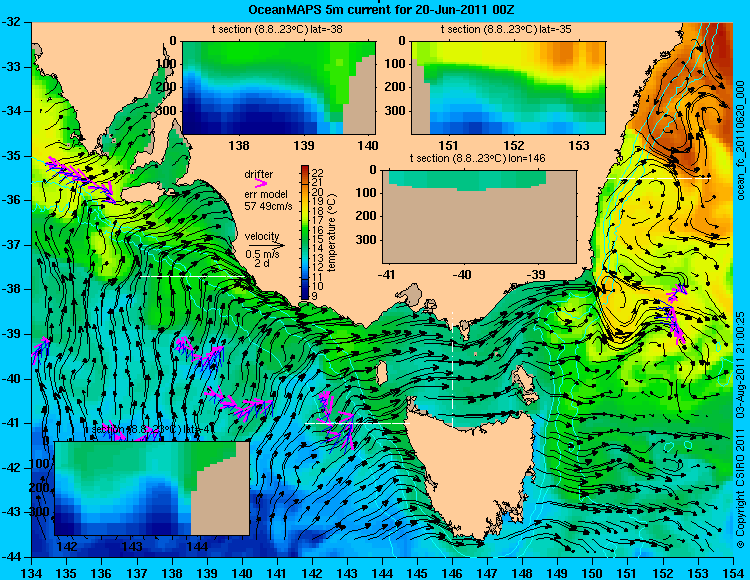The width and height of the screenshot is (750, 580).
Task: Click the '-44' latitude label on left axis
Action: click(x=11, y=557)
